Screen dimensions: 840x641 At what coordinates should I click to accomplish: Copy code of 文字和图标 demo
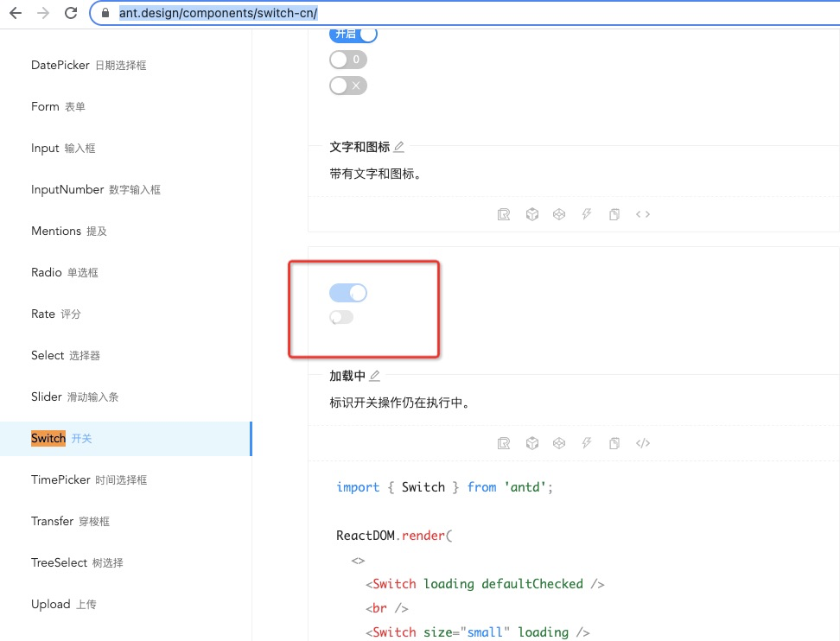(614, 215)
